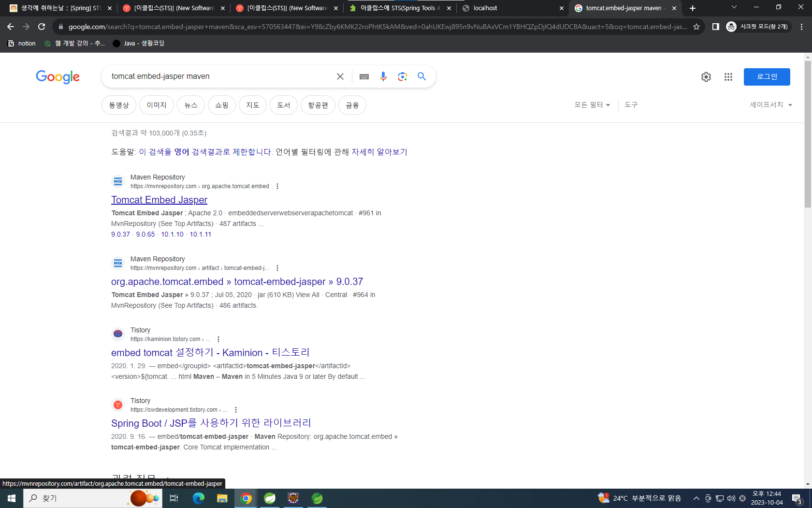812x508 pixels.
Task: Open version 10.1.10 sitelink
Action: click(x=172, y=234)
